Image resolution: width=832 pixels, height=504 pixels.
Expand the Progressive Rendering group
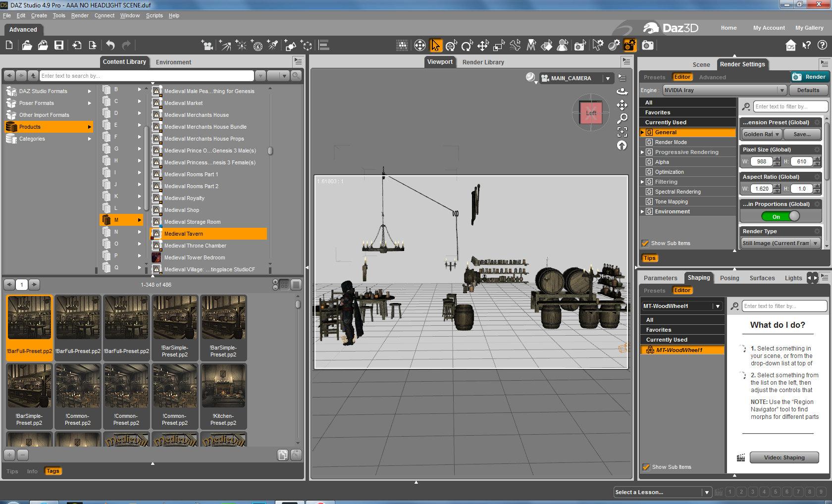642,152
